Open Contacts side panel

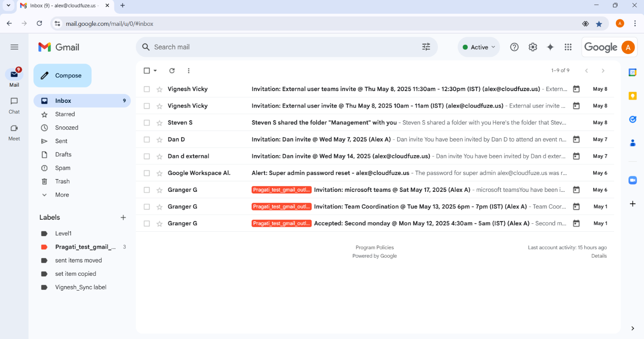[x=633, y=143]
